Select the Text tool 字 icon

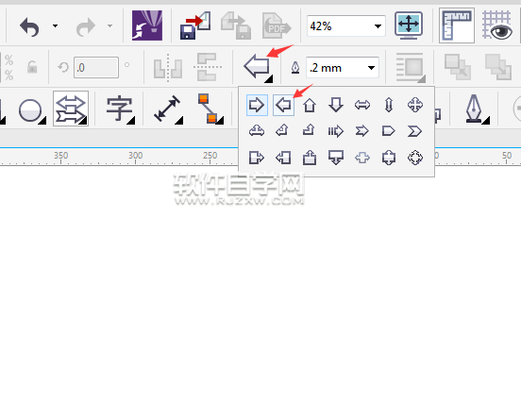coord(120,109)
